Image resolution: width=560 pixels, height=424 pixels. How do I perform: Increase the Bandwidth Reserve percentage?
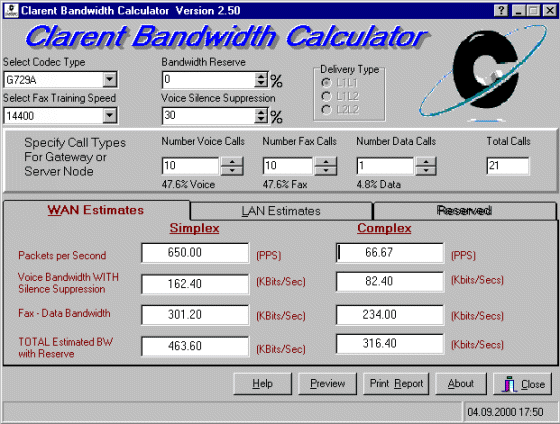[x=261, y=76]
